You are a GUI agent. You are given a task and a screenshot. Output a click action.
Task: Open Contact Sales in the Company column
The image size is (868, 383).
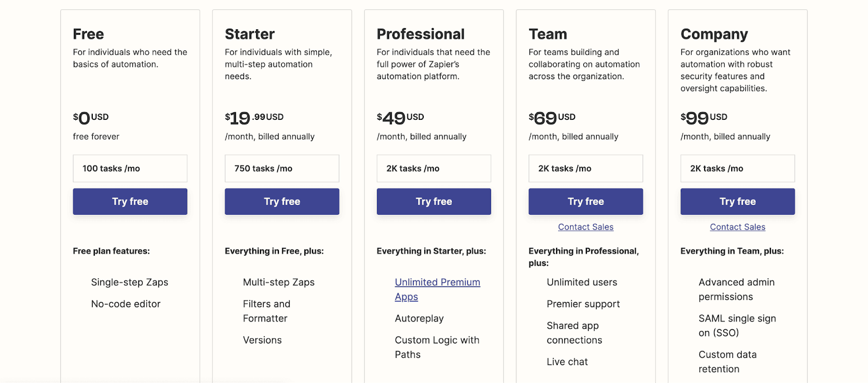[737, 227]
